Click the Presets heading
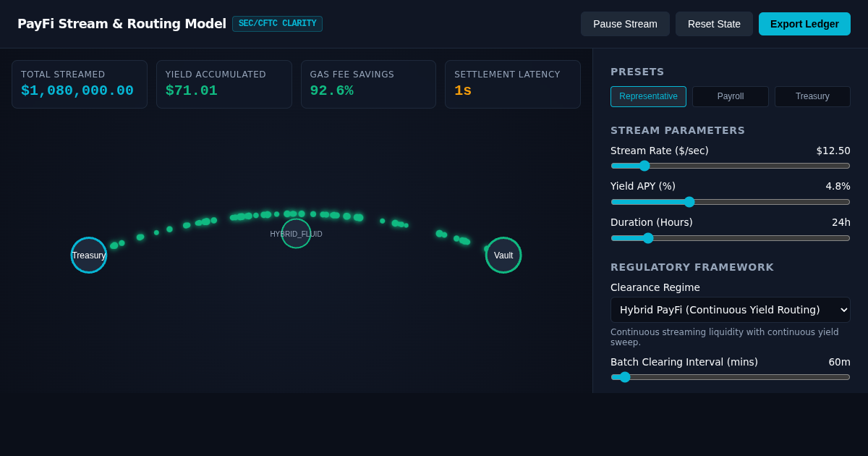Viewport: 868px width, 456px height. [x=637, y=72]
